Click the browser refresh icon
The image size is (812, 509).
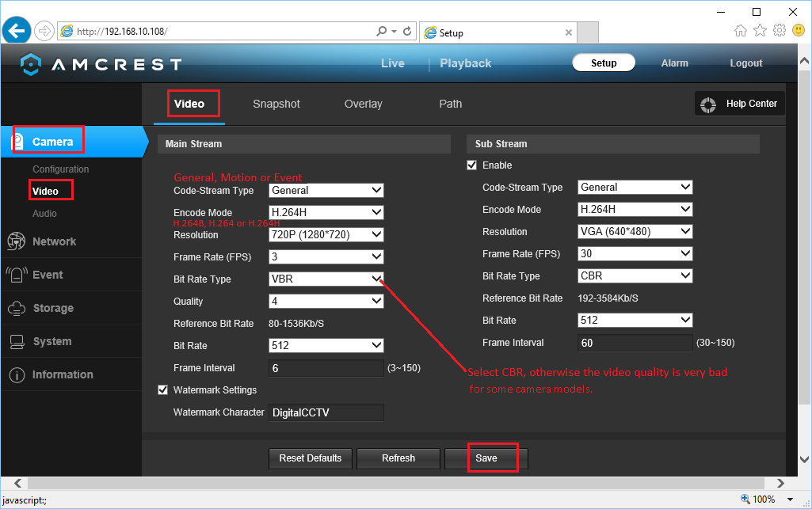click(407, 32)
